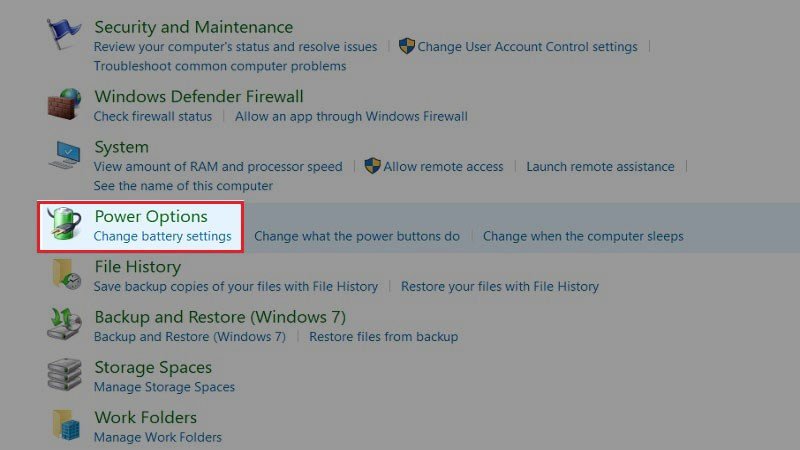This screenshot has width=800, height=450.
Task: Click the Security and Maintenance flag icon
Action: point(64,36)
